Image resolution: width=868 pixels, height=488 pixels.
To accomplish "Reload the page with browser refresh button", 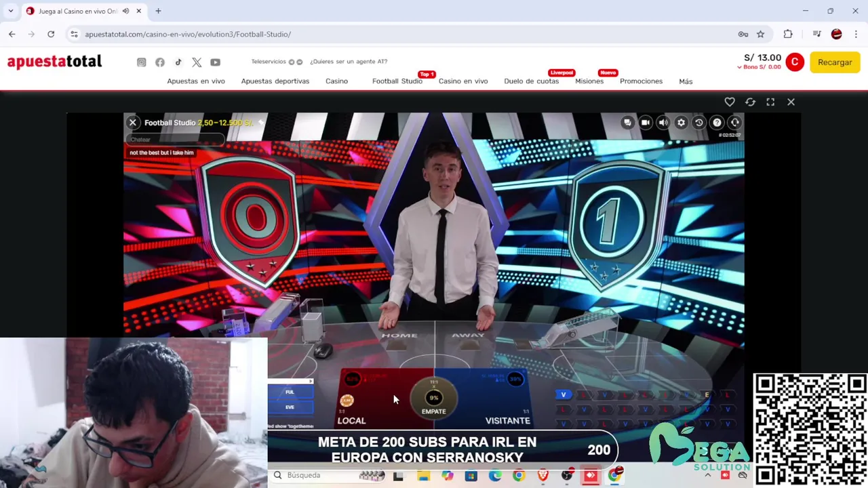I will click(x=51, y=34).
